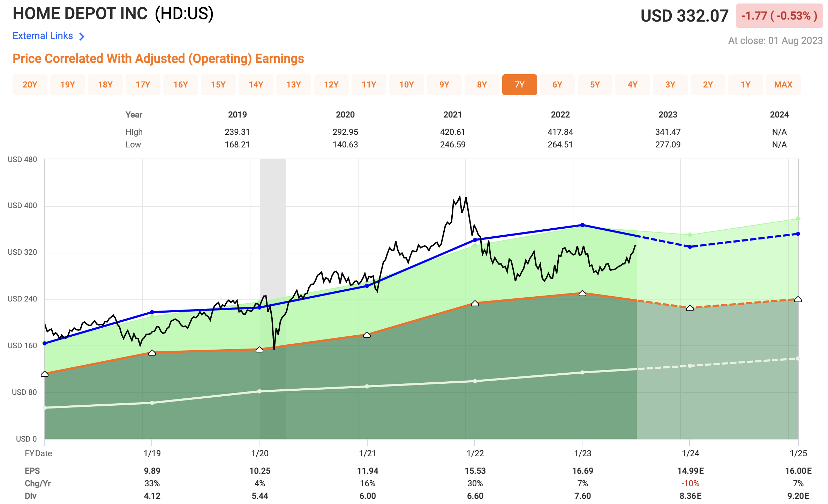Click the white dividend marker at 1/22
828x504 pixels.
pos(475,381)
